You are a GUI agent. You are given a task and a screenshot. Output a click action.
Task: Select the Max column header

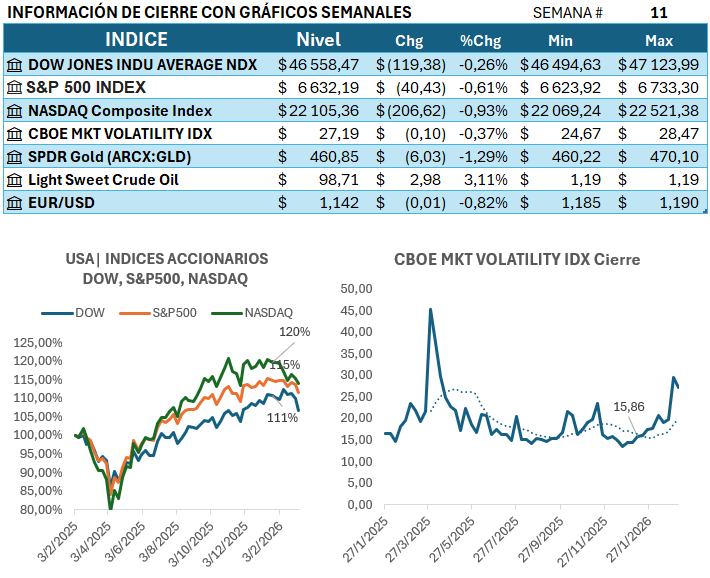pos(659,41)
